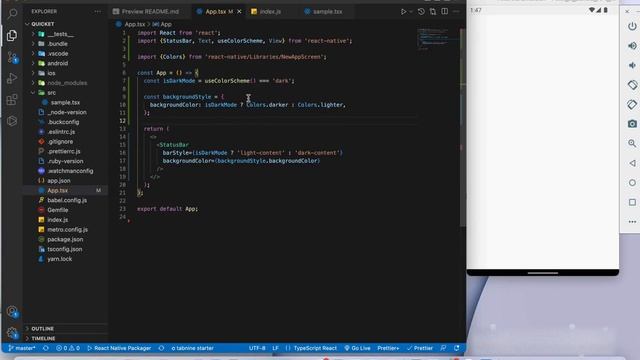Click Go Live in status bar
Screen dimensions: 640x360
(357, 348)
